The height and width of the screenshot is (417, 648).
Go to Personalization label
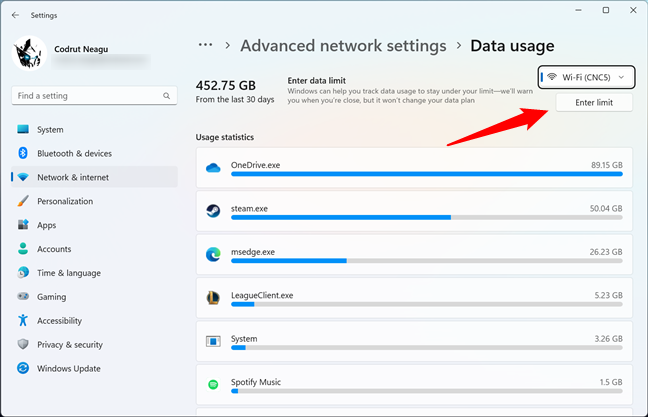click(65, 201)
